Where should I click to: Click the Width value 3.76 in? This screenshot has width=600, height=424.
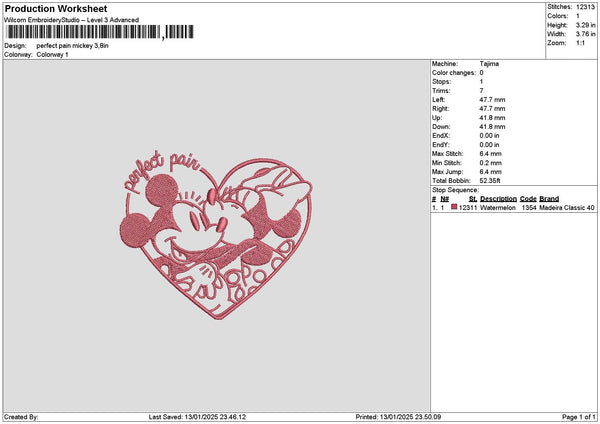pyautogui.click(x=585, y=34)
